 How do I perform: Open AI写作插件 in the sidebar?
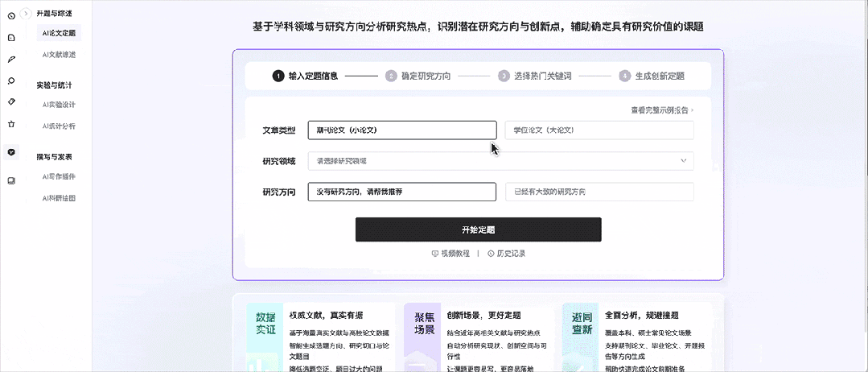pyautogui.click(x=59, y=176)
